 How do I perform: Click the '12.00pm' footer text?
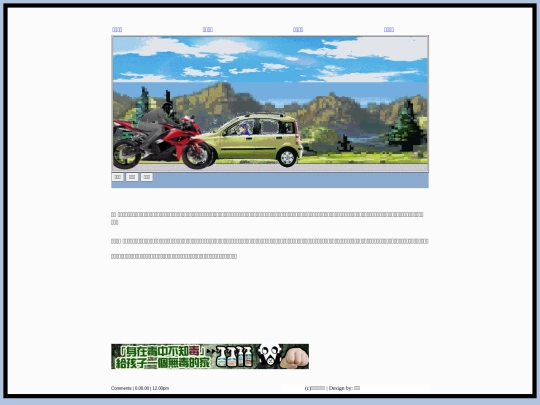[x=160, y=388]
